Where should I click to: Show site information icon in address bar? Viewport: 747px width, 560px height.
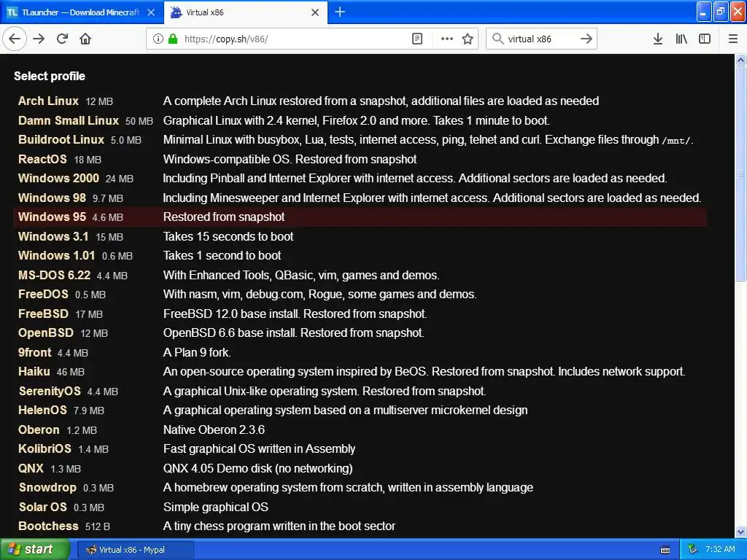pos(158,39)
